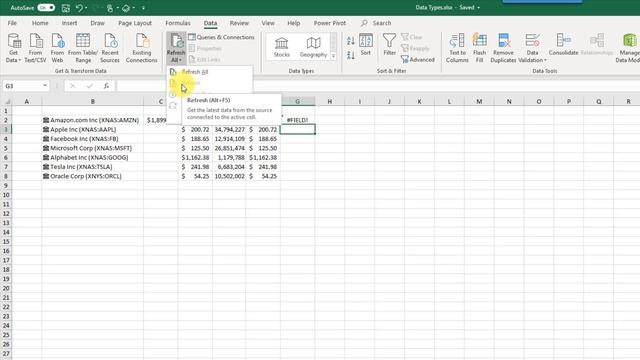Click the #FIELD! error cell

pyautogui.click(x=298, y=120)
